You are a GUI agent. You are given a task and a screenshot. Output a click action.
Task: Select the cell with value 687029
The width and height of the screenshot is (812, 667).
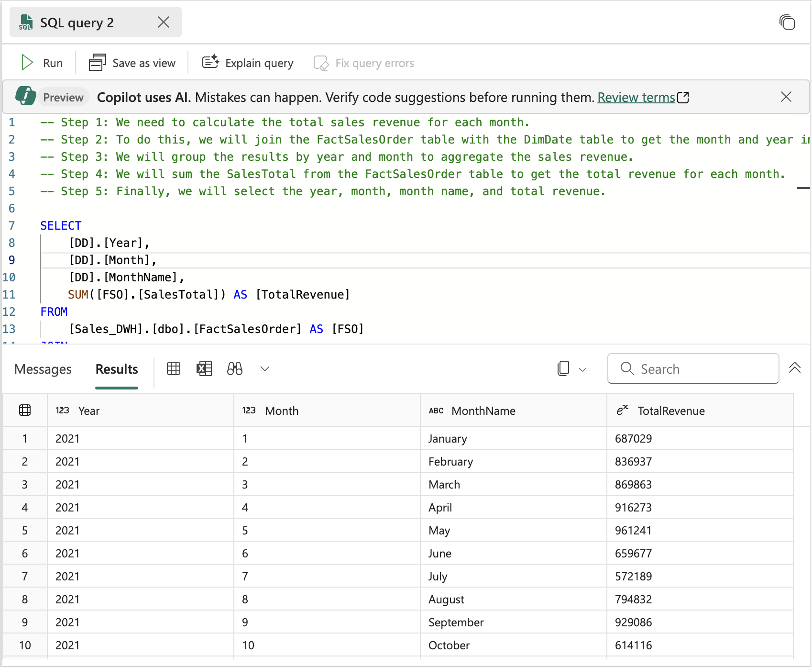click(x=700, y=438)
